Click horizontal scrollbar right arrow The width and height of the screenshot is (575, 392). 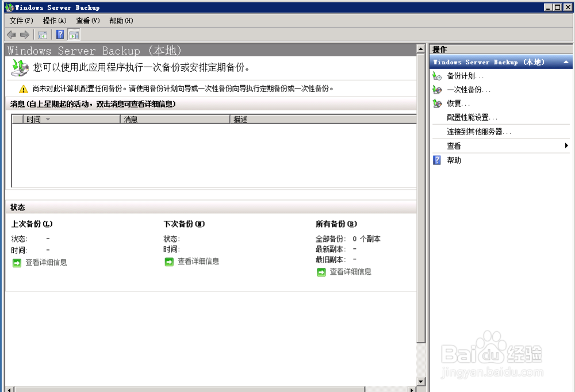tap(412, 390)
